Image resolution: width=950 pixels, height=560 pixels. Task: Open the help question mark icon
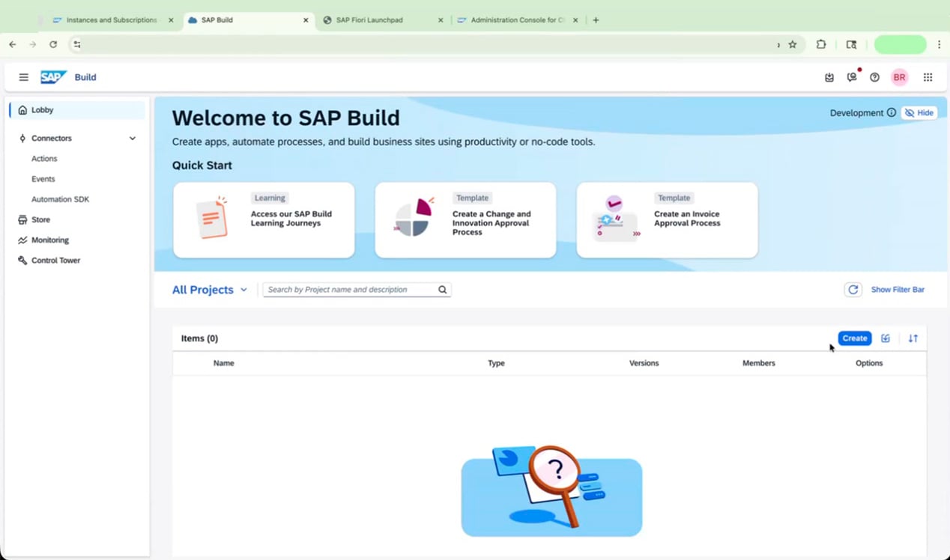[x=874, y=77]
